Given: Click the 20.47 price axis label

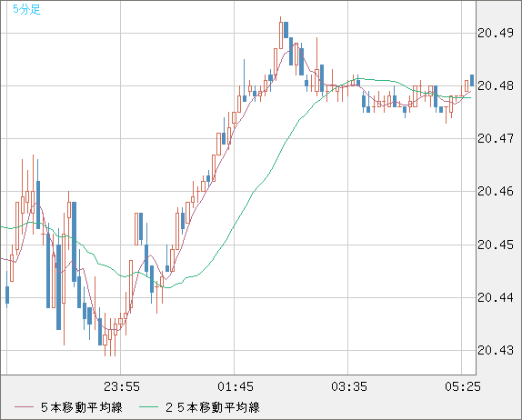Looking at the screenshot, I should click(x=496, y=138).
